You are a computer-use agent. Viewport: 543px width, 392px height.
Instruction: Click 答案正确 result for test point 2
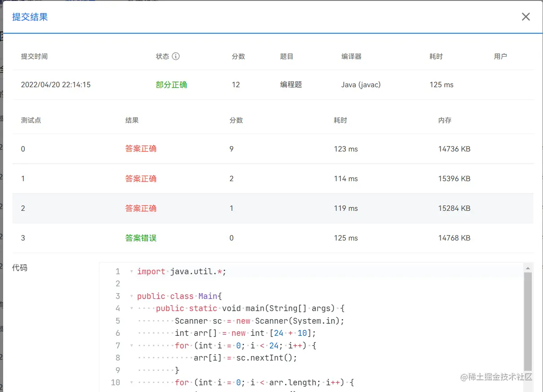[141, 208]
